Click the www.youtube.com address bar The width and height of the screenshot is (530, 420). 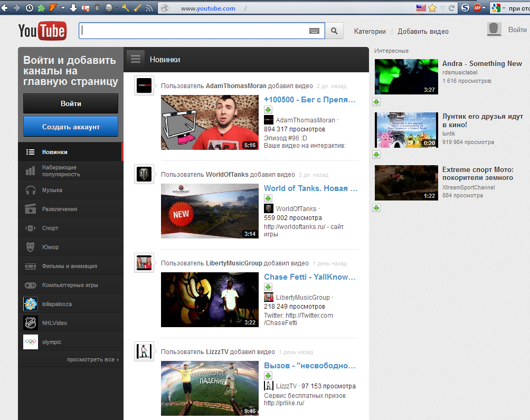tap(287, 8)
